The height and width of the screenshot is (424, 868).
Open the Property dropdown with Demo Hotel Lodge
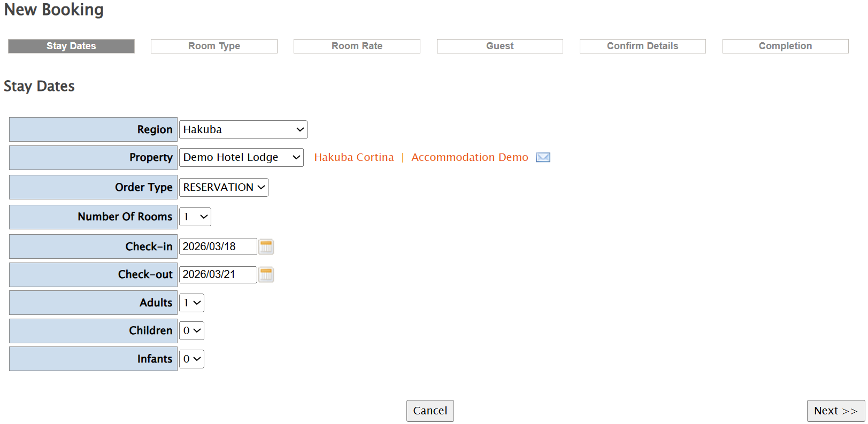click(241, 157)
